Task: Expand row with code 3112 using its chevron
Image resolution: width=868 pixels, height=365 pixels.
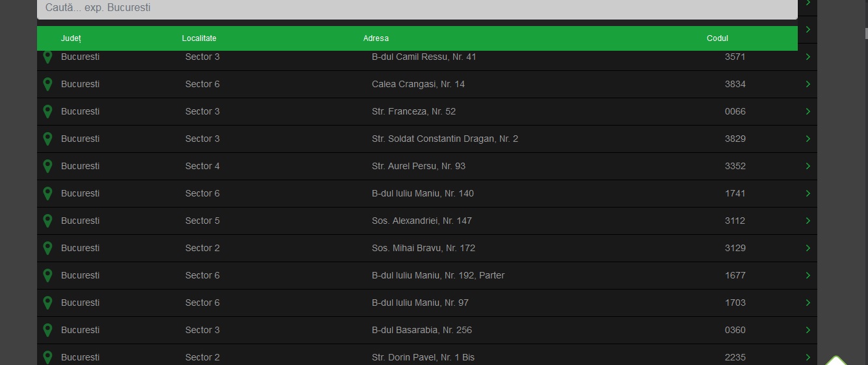Action: coord(808,221)
